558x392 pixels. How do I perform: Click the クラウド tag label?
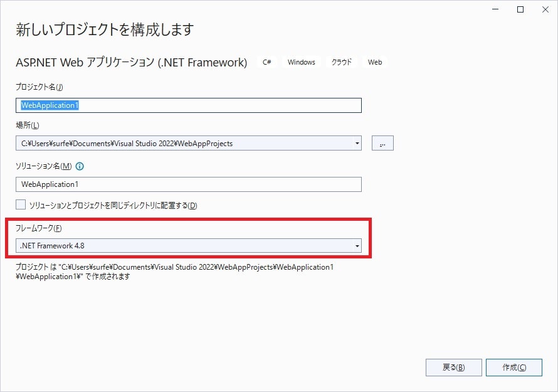342,62
